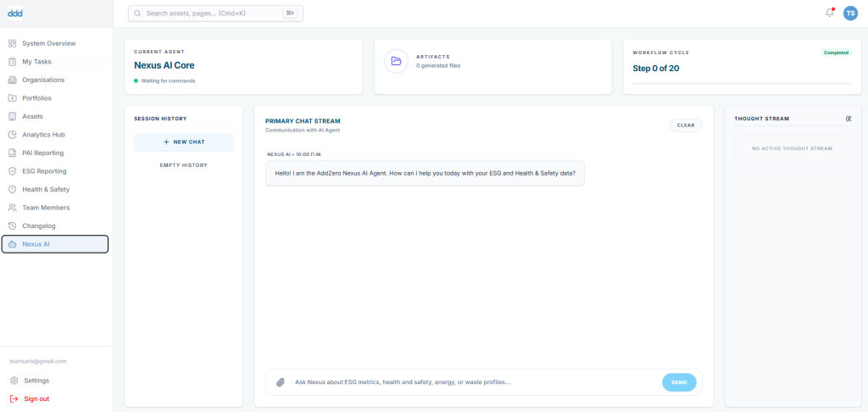Click '0 generated files' text
868x412 pixels.
point(438,65)
